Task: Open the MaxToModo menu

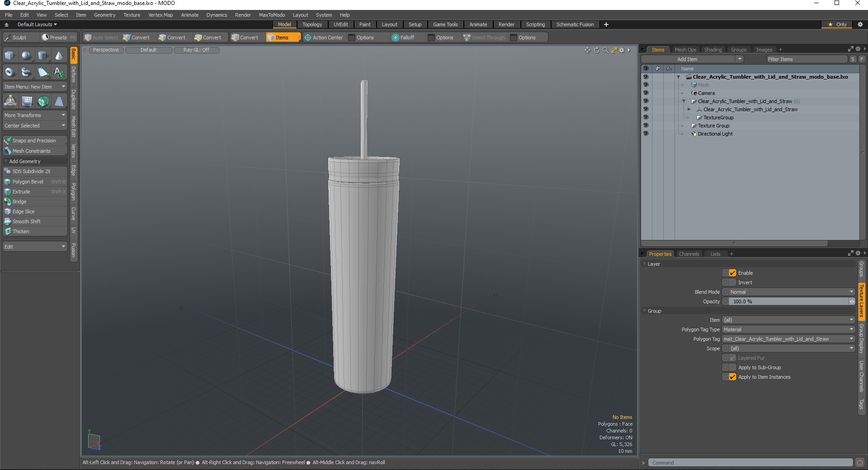Action: point(272,15)
